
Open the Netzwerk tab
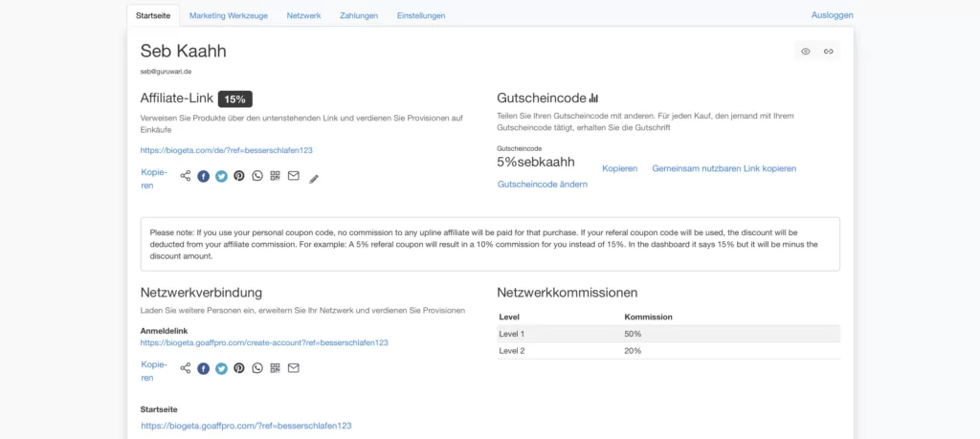coord(303,15)
